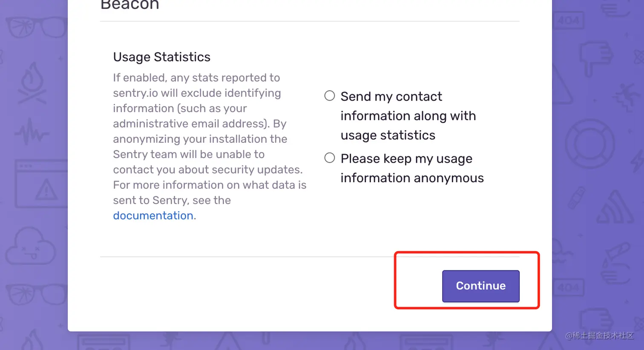This screenshot has width=644, height=350.
Task: Click the Usage Statistics heading
Action: (x=161, y=57)
